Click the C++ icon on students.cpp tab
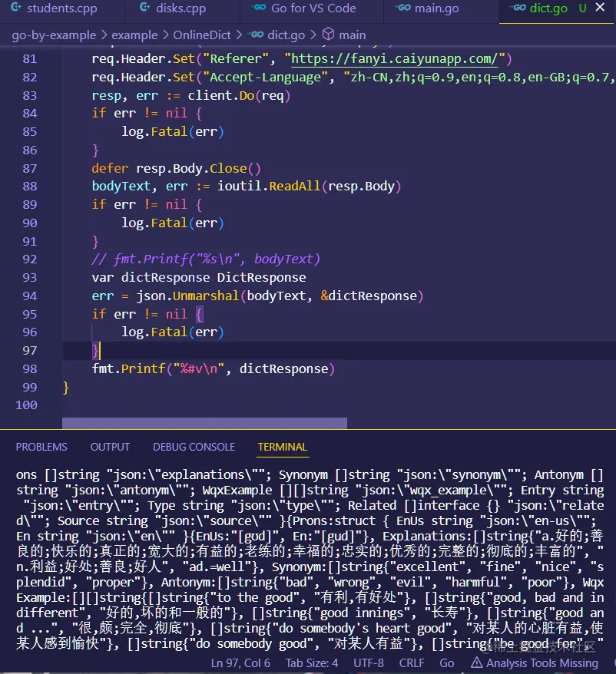The height and width of the screenshot is (674, 616). [x=16, y=8]
